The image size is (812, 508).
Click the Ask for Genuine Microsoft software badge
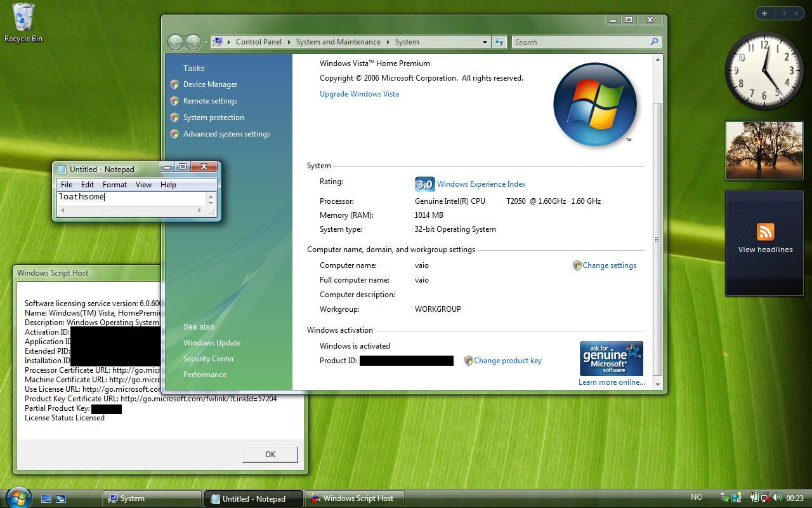pos(611,359)
